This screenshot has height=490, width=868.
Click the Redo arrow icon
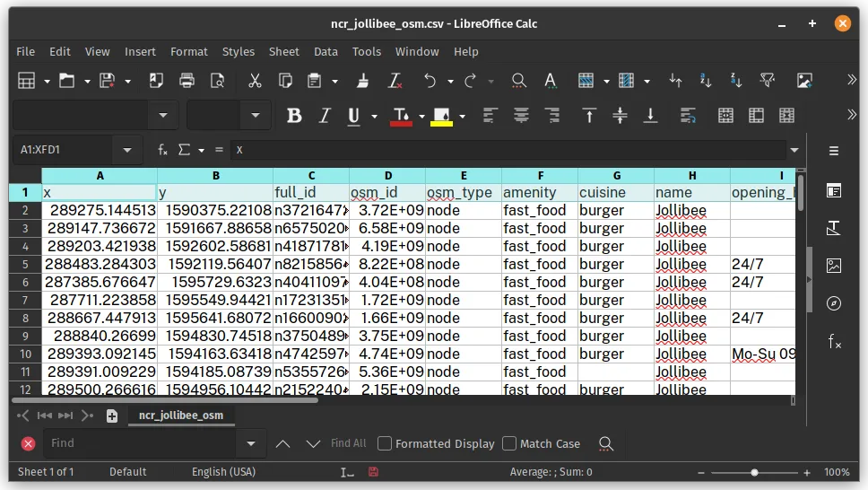(471, 81)
